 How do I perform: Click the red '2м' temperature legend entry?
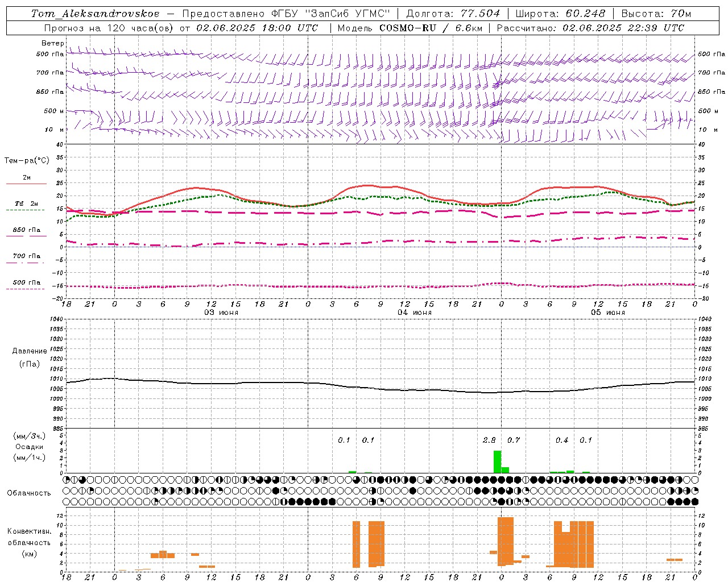click(x=27, y=178)
